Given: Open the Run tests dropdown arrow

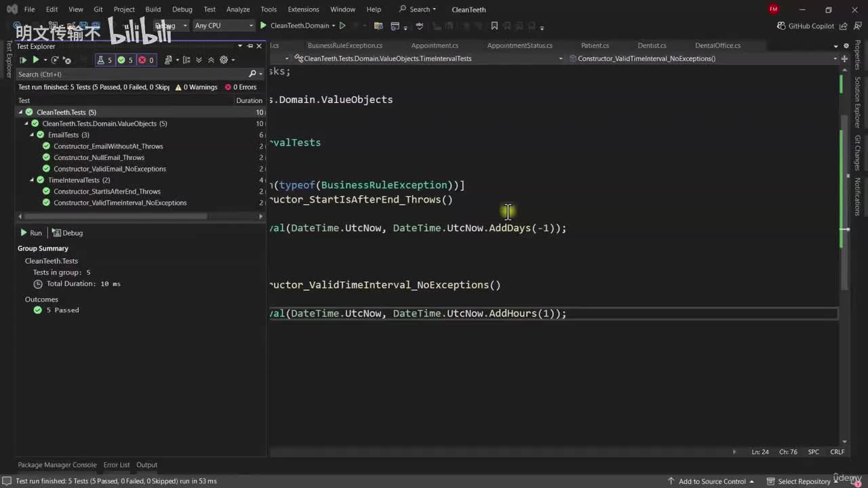Looking at the screenshot, I should point(45,60).
